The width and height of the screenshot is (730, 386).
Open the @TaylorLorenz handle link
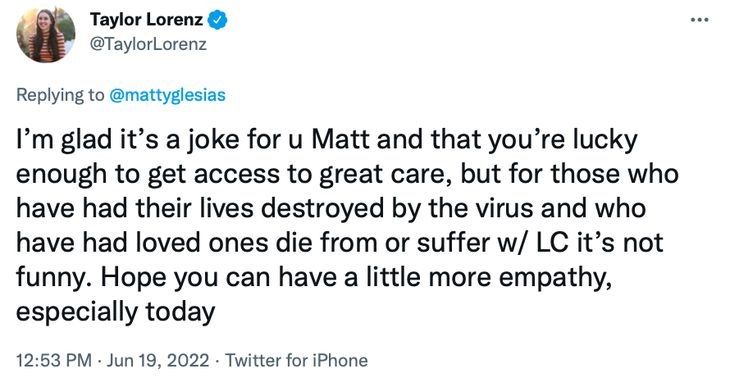pyautogui.click(x=148, y=44)
